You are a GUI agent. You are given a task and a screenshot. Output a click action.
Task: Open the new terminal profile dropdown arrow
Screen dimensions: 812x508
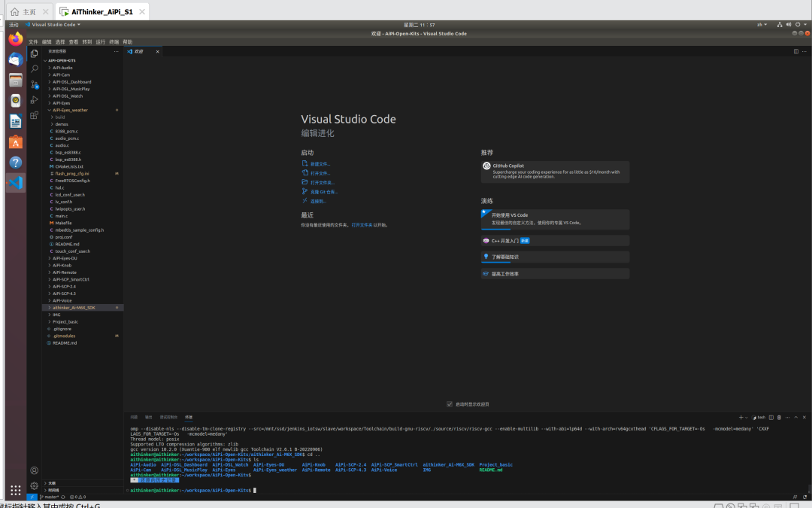point(747,417)
